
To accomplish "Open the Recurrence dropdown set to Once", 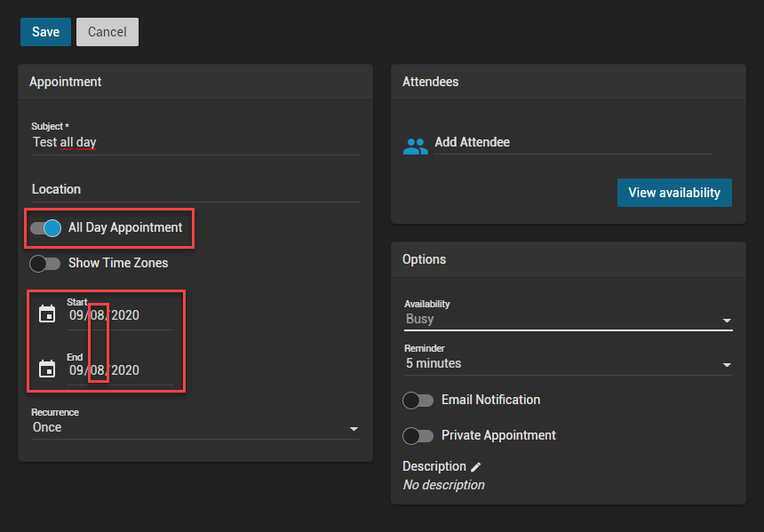I will [195, 427].
